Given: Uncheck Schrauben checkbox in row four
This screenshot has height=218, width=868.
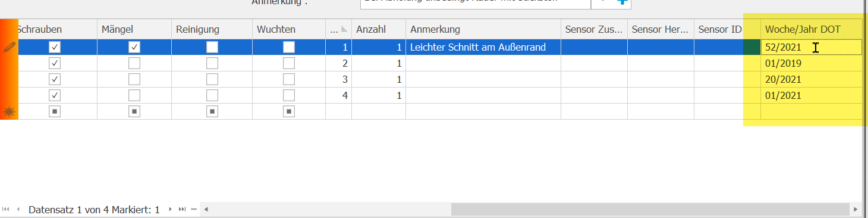Looking at the screenshot, I should coord(54,95).
